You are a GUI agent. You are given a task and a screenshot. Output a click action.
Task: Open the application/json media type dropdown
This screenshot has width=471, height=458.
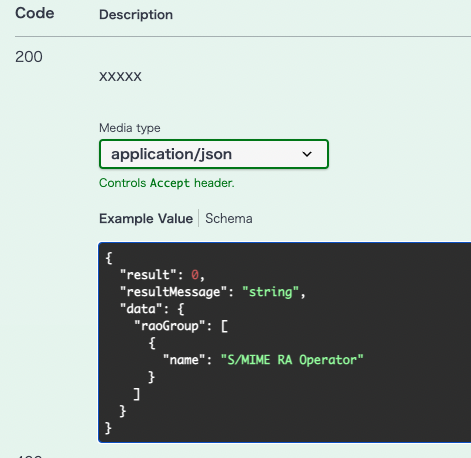pos(214,154)
